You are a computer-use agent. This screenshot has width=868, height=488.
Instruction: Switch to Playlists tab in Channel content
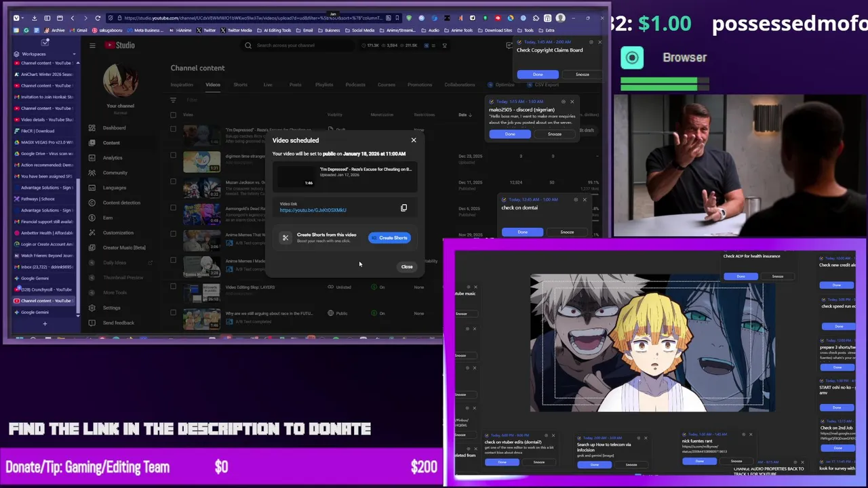(x=324, y=85)
